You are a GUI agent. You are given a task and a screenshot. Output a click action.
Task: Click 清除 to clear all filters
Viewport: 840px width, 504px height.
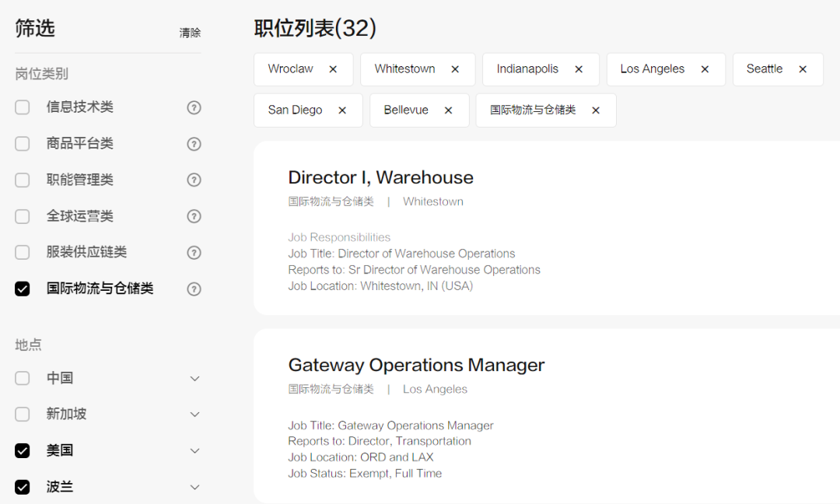click(x=190, y=33)
